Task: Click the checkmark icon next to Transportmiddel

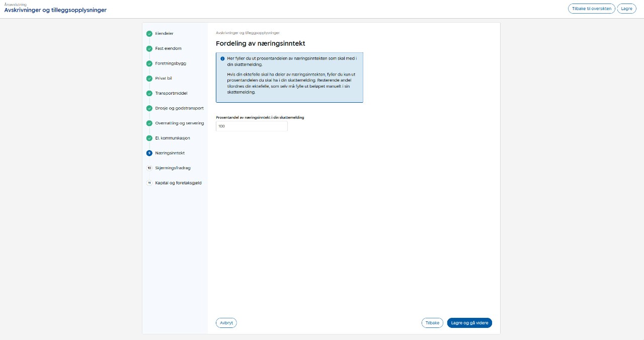Action: (149, 93)
